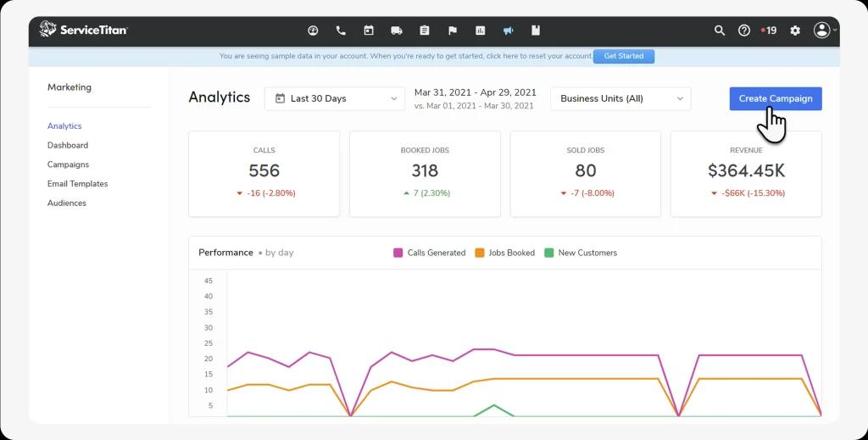
Task: Click the Create Campaign button
Action: click(775, 98)
